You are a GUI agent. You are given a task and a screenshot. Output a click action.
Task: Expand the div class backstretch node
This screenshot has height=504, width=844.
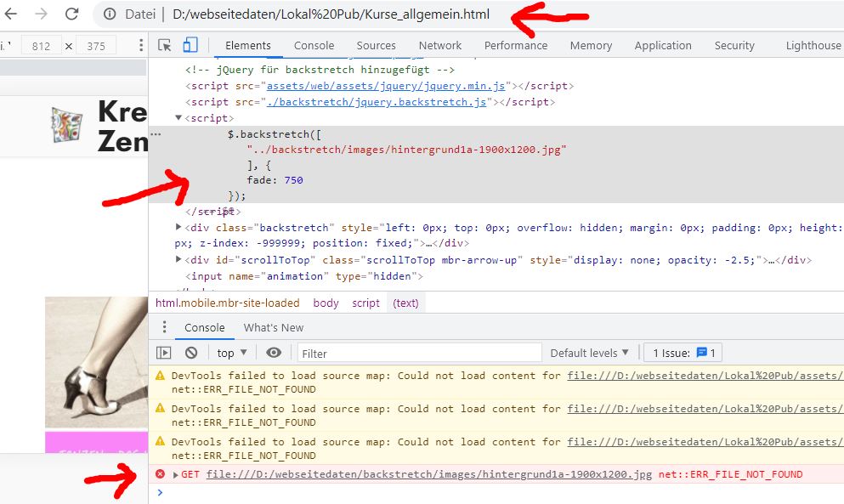pyautogui.click(x=178, y=227)
